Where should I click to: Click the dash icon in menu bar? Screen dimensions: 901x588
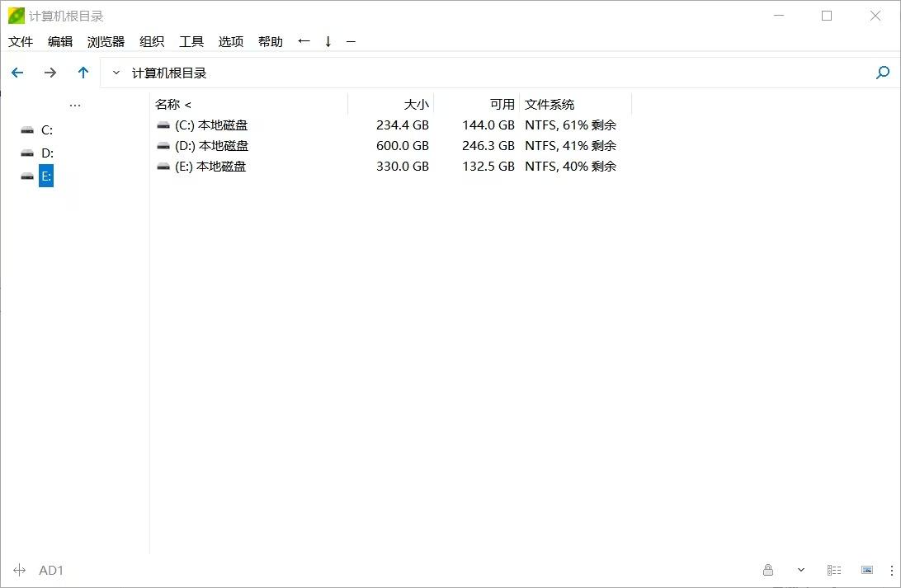[x=351, y=41]
